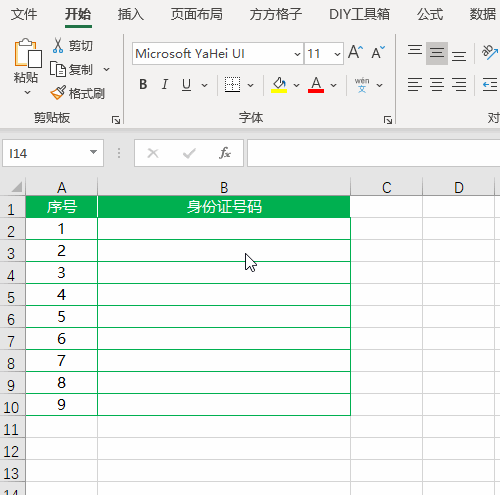The height and width of the screenshot is (495, 500).
Task: Open the 字体 dialog launcher
Action: click(388, 120)
